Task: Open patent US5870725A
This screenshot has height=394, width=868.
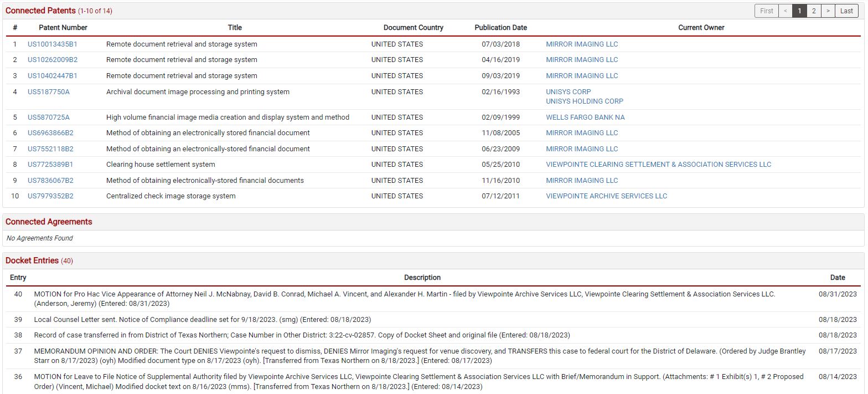Action: [x=49, y=117]
